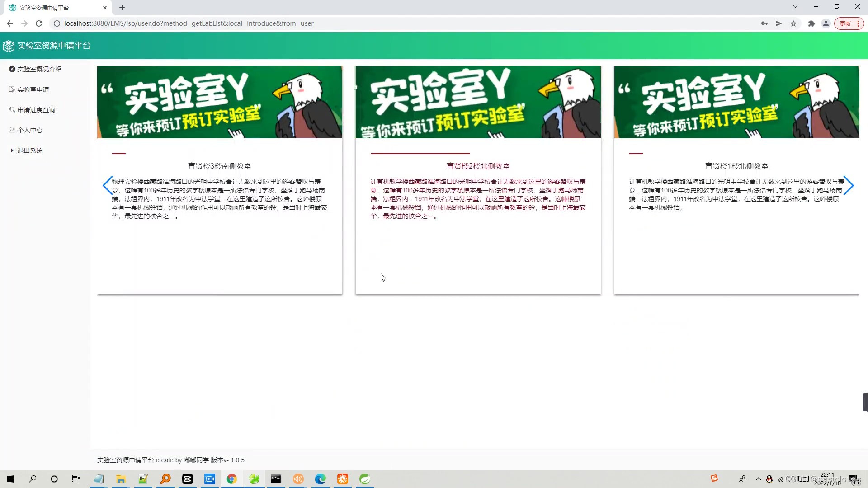Click the dark tab on right edge
The height and width of the screenshot is (488, 868).
tap(865, 402)
